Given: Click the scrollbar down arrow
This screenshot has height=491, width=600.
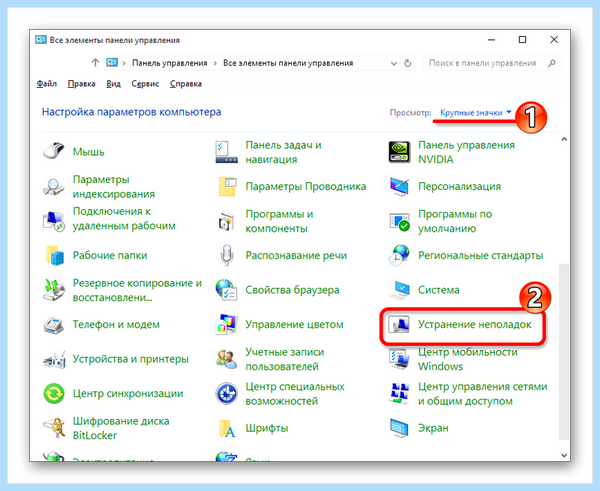Looking at the screenshot, I should coord(564,455).
